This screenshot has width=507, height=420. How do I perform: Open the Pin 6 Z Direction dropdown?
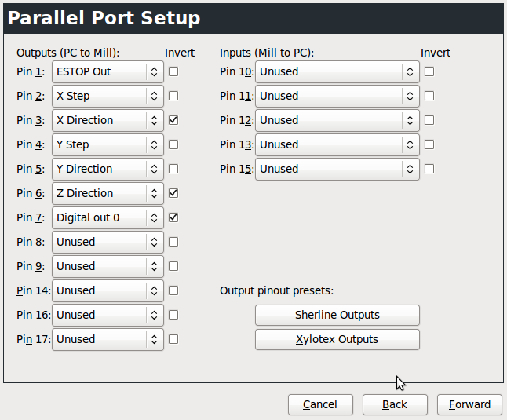coord(108,193)
